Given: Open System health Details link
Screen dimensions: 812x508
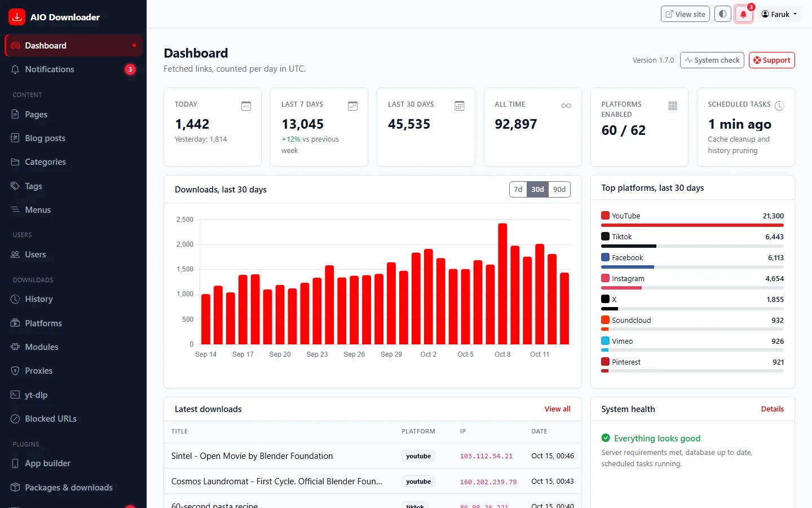Looking at the screenshot, I should (x=772, y=409).
